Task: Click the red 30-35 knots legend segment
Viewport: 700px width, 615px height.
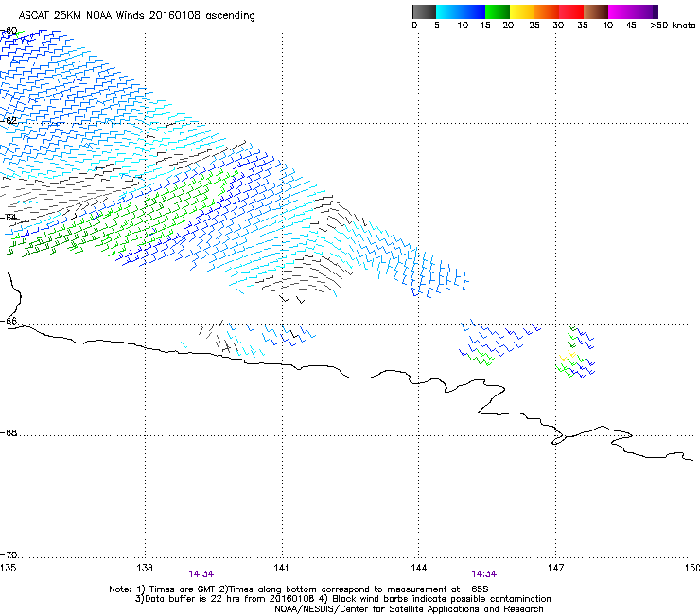Action: point(571,11)
